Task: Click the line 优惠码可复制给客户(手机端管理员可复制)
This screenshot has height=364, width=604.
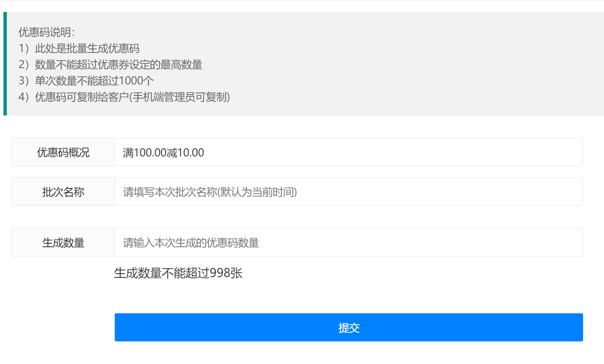Action: [124, 97]
